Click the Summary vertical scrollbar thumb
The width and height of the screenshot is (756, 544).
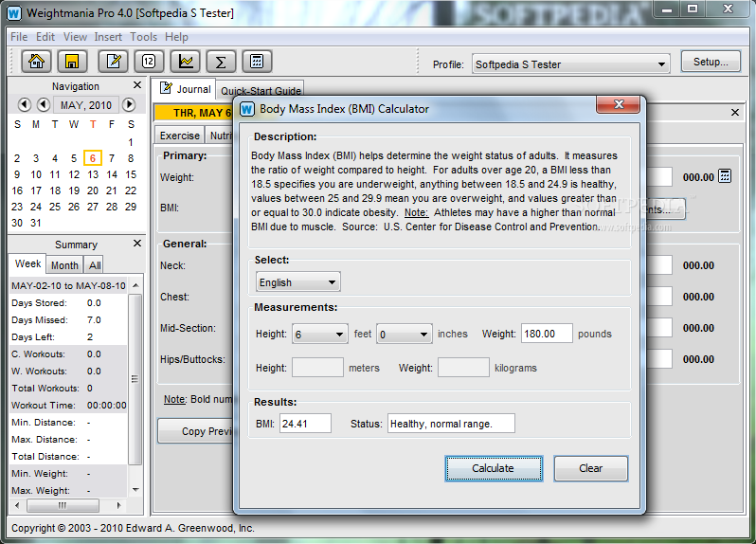(135, 378)
